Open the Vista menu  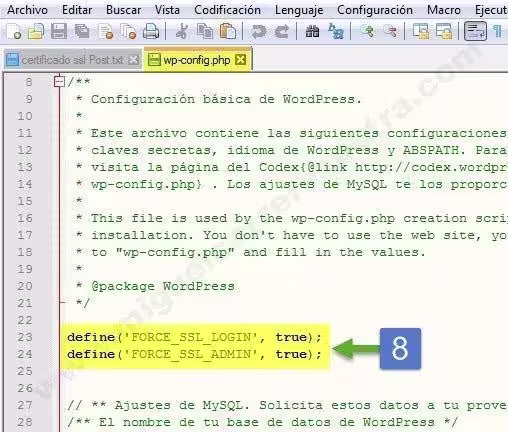click(x=167, y=10)
